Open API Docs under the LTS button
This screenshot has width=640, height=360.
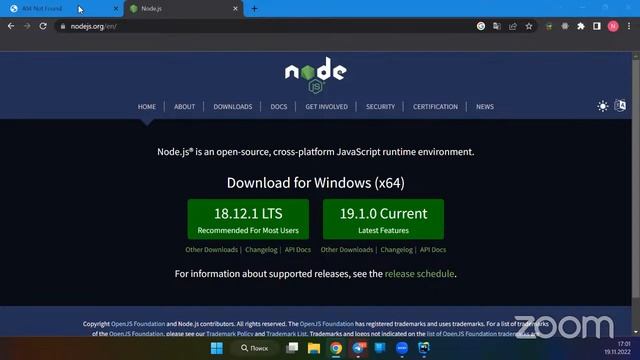298,249
